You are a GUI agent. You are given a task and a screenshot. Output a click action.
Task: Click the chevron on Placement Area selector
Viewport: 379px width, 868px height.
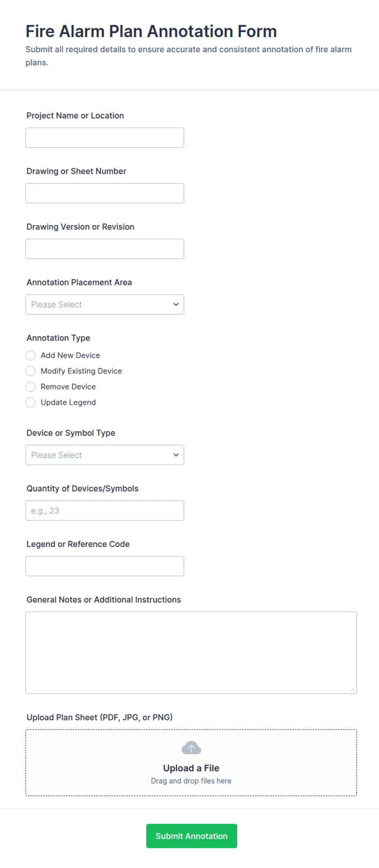pyautogui.click(x=176, y=304)
